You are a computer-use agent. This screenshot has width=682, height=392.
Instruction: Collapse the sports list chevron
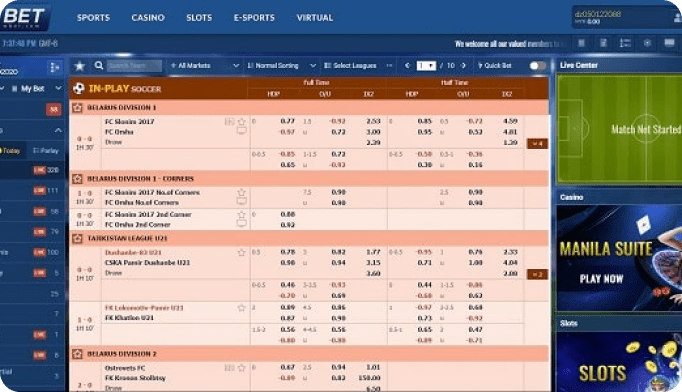click(x=58, y=130)
